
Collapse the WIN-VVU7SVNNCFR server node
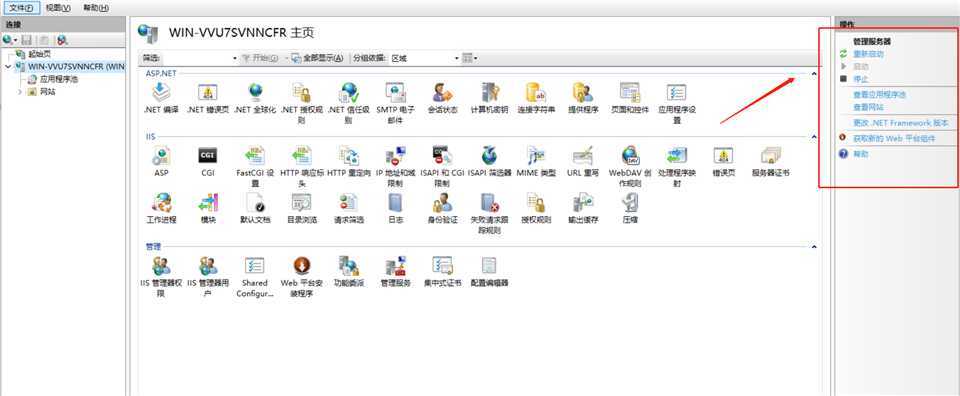(x=7, y=66)
